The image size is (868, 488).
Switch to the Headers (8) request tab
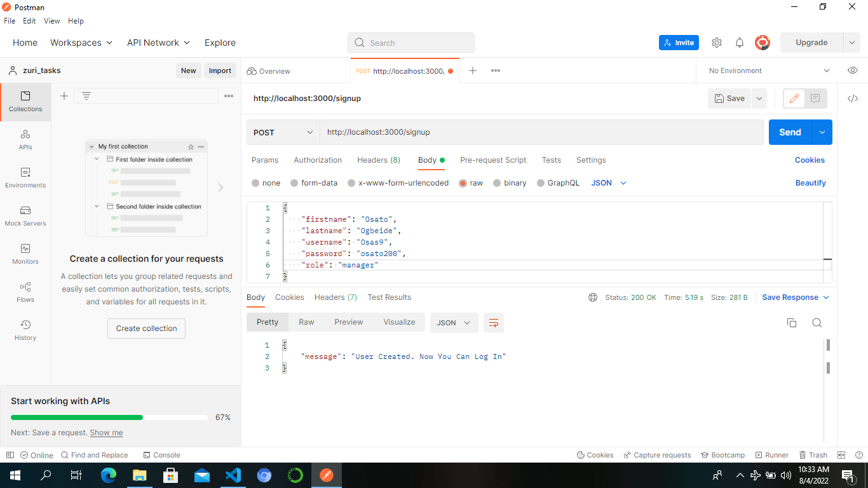click(379, 160)
